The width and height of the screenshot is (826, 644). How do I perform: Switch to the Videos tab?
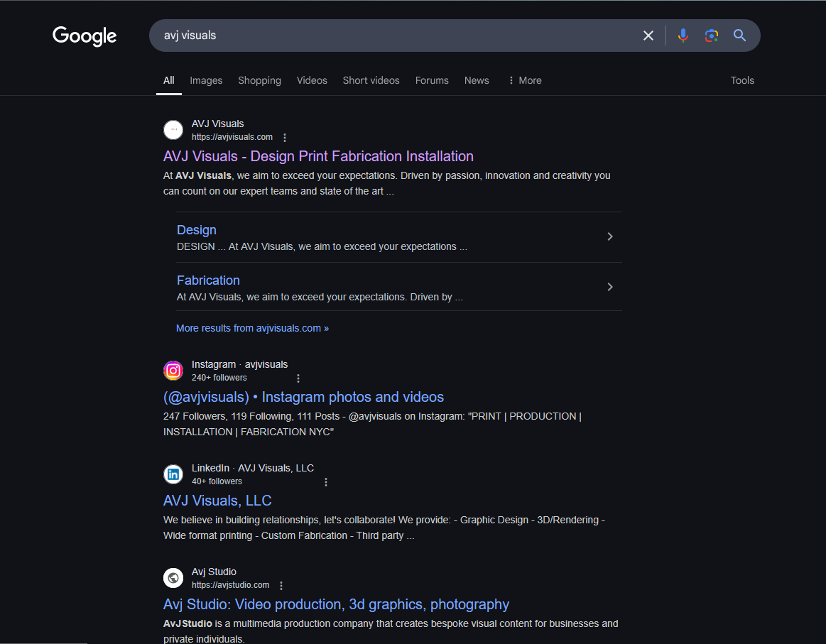[x=312, y=80]
